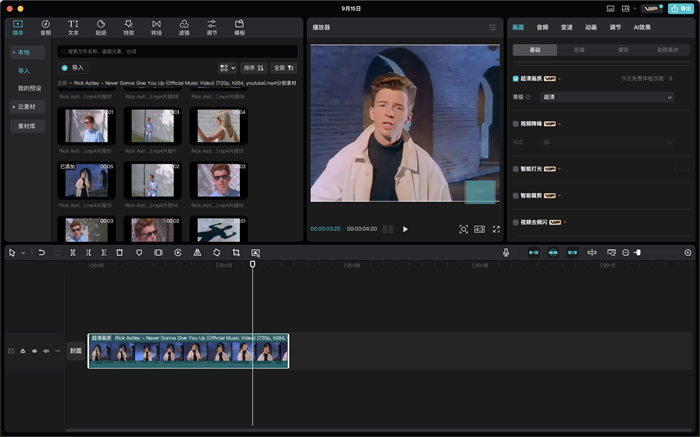This screenshot has width=700, height=437.
Task: Switch to the 变速 (Speed) tab
Action: (567, 27)
